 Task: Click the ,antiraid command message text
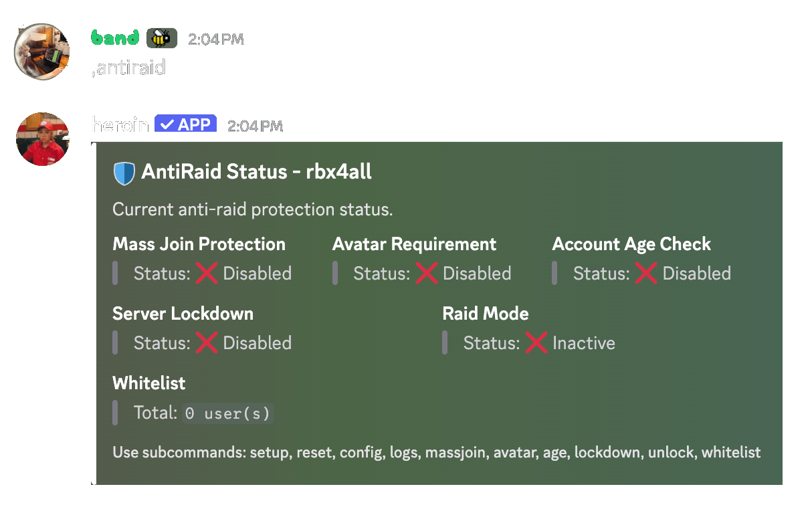click(x=128, y=68)
